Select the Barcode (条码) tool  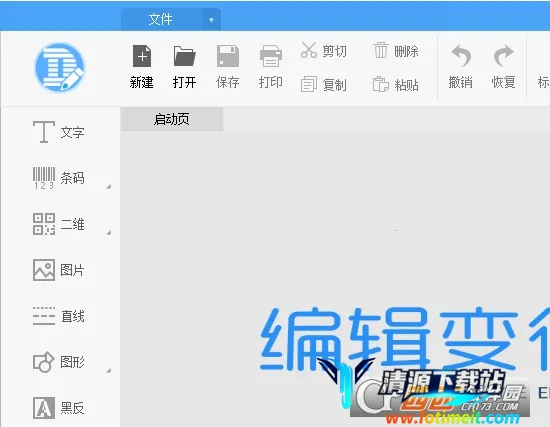coord(59,178)
